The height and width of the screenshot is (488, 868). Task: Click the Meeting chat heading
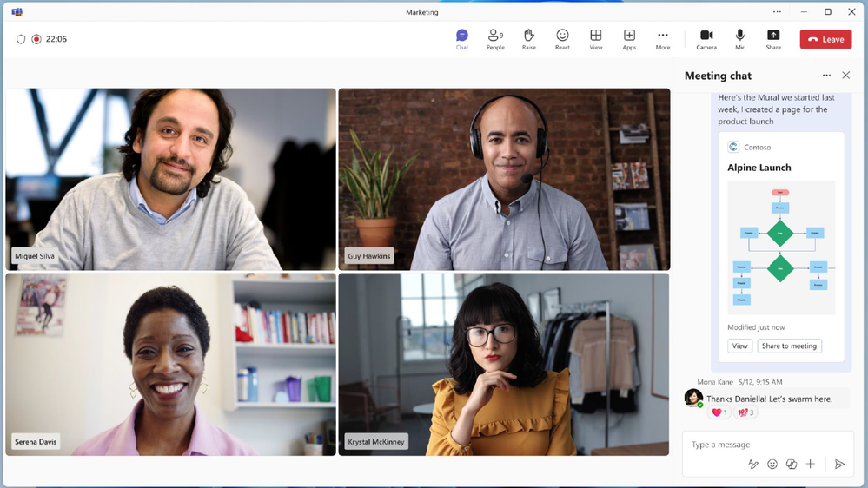click(718, 76)
